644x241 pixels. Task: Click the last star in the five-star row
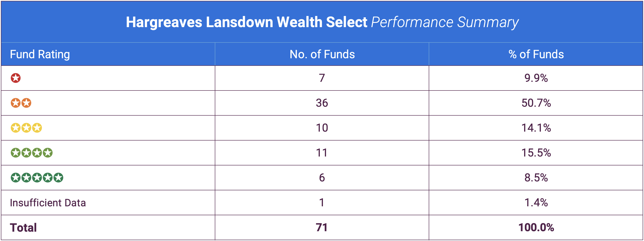(58, 177)
